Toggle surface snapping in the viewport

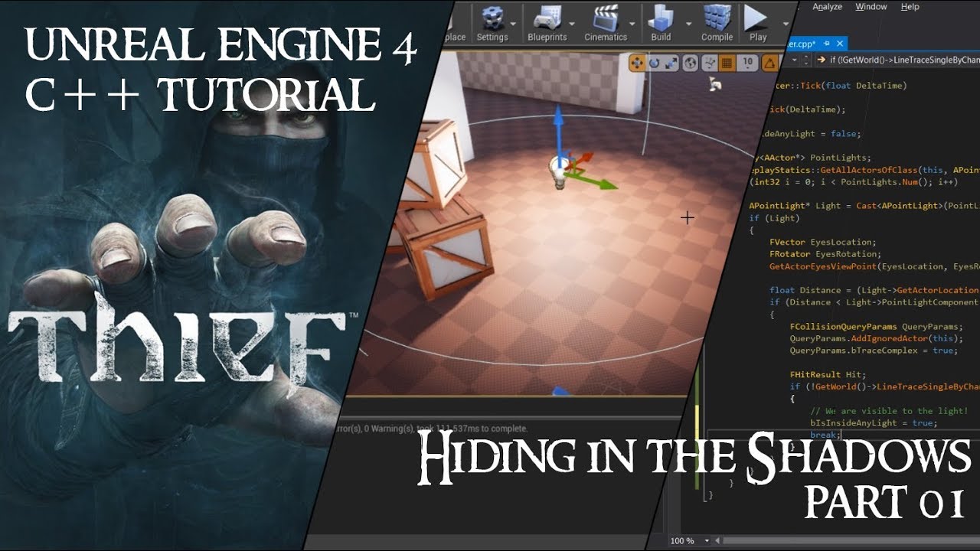pyautogui.click(x=710, y=63)
